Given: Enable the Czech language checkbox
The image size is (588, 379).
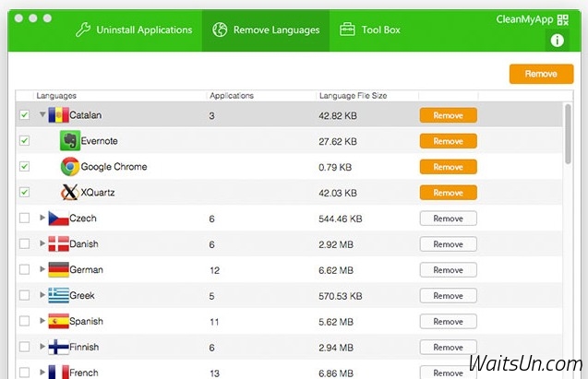Looking at the screenshot, I should click(24, 219).
